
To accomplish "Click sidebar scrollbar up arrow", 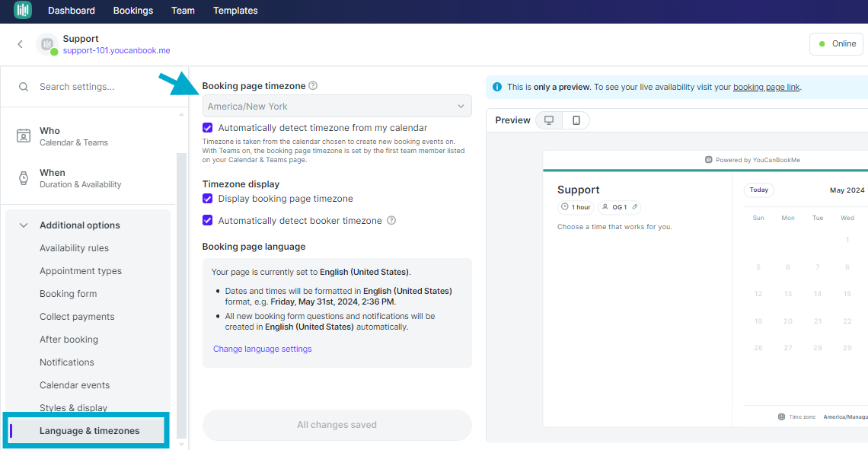I will (181, 114).
